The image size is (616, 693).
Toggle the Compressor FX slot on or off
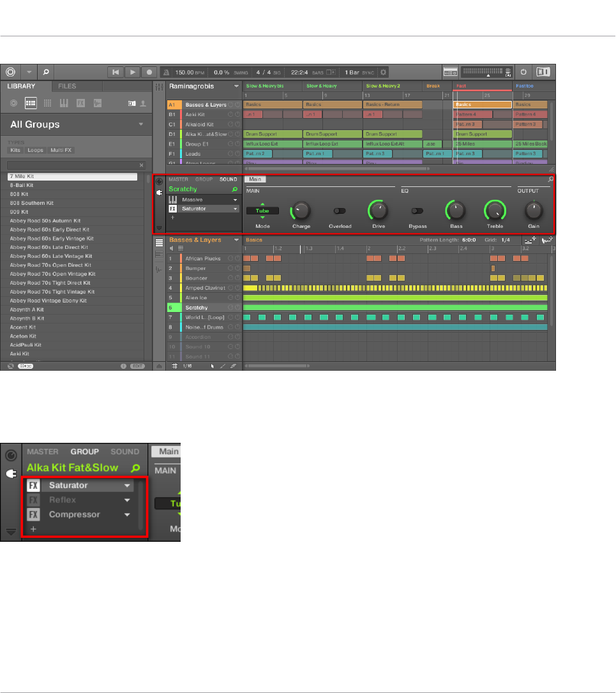34,515
